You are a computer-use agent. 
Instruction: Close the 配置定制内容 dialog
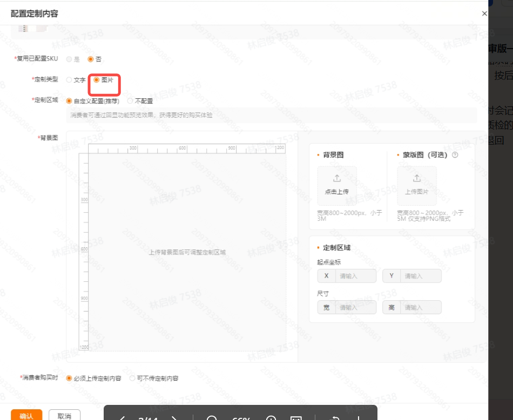(x=484, y=13)
